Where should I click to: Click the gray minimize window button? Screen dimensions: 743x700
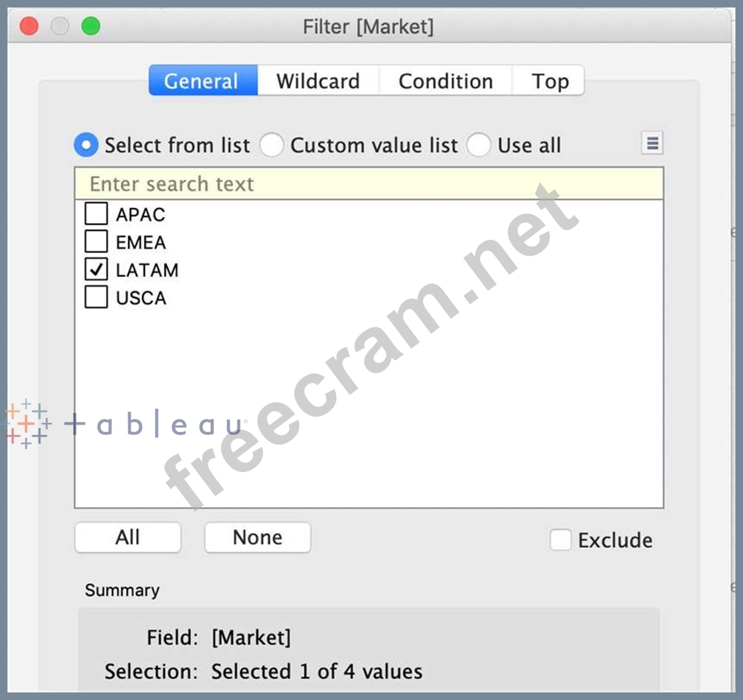60,26
